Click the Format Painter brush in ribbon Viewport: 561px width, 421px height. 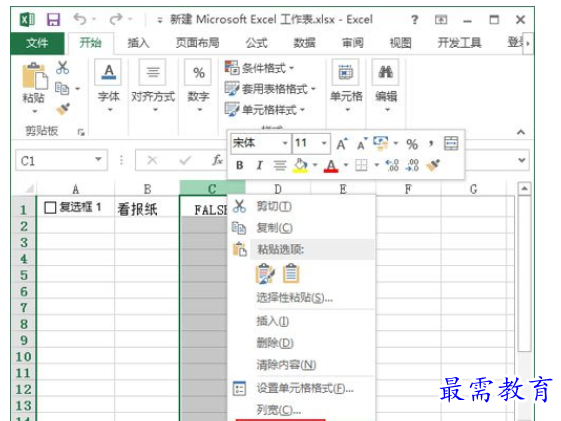[63, 109]
